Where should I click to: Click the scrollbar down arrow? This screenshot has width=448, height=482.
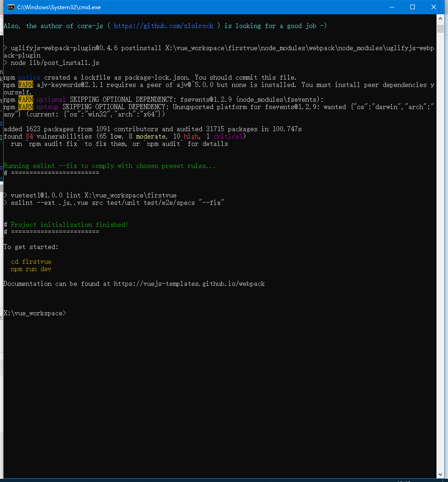coord(440,474)
